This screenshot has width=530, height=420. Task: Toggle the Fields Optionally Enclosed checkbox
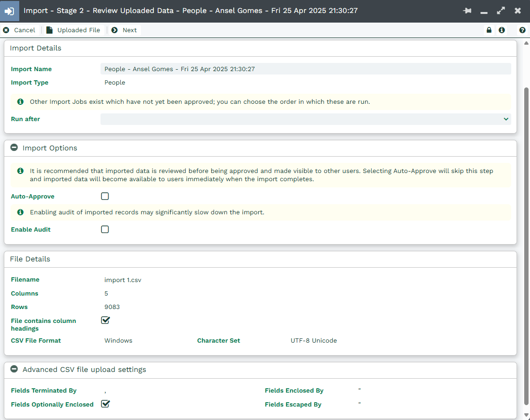pos(105,404)
